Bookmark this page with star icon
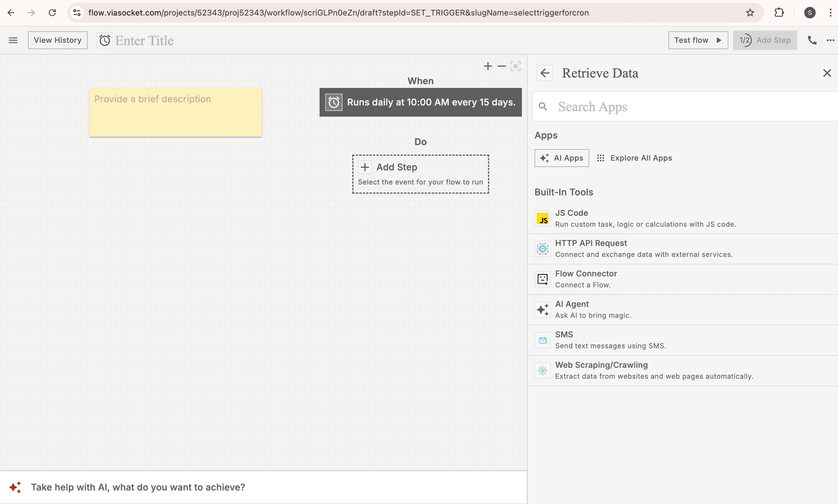Viewport: 838px width, 504px height. tap(750, 13)
